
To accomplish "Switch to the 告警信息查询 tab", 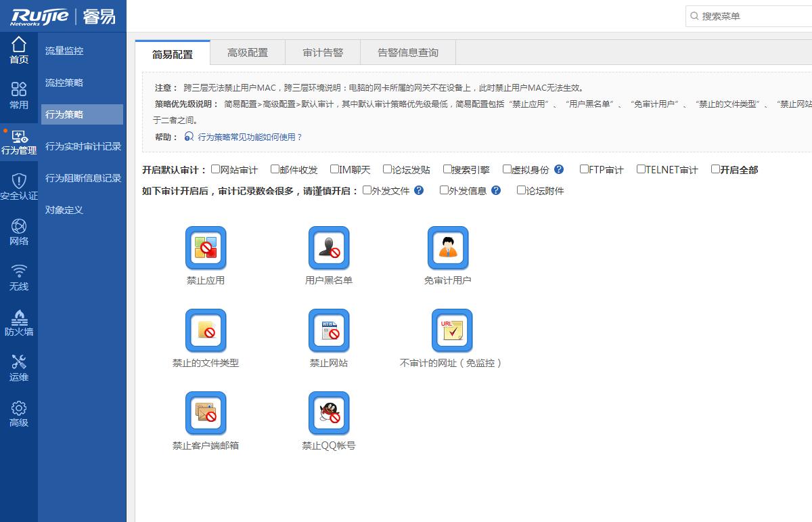I will (x=407, y=51).
